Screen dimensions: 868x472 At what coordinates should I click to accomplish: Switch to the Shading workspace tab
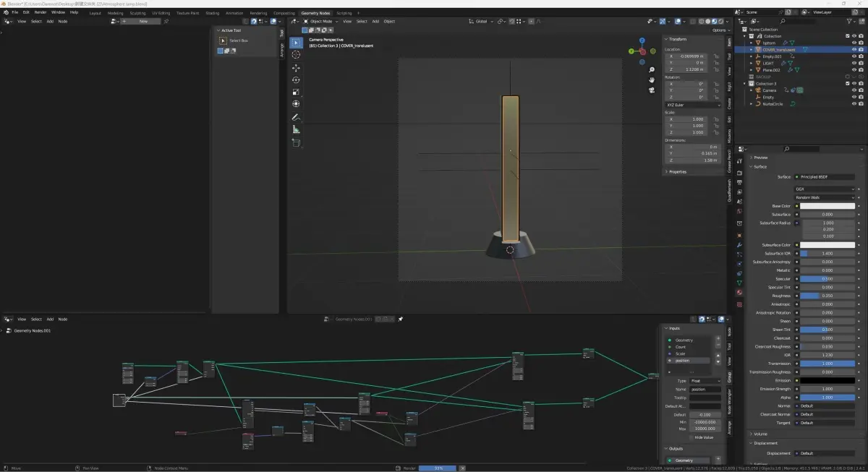212,13
